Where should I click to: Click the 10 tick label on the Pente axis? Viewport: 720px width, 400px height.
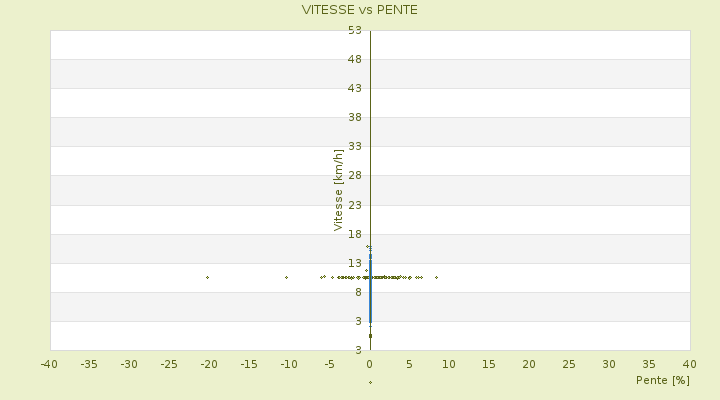pyautogui.click(x=449, y=363)
